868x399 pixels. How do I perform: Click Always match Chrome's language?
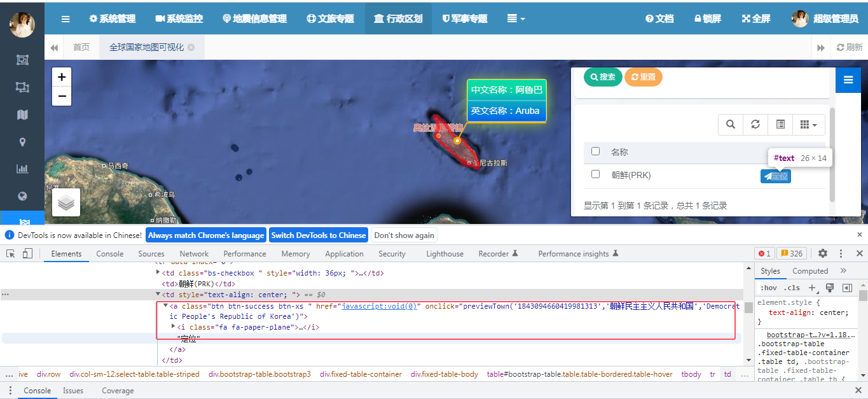pyautogui.click(x=206, y=235)
